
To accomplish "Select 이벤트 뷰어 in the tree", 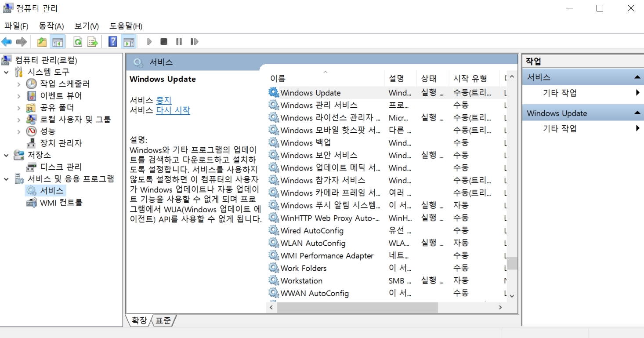I will (x=61, y=95).
